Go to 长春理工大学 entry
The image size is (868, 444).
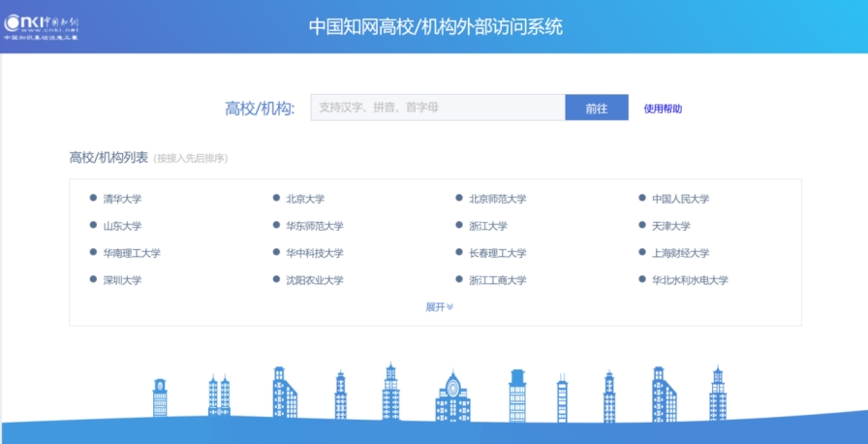pyautogui.click(x=498, y=253)
